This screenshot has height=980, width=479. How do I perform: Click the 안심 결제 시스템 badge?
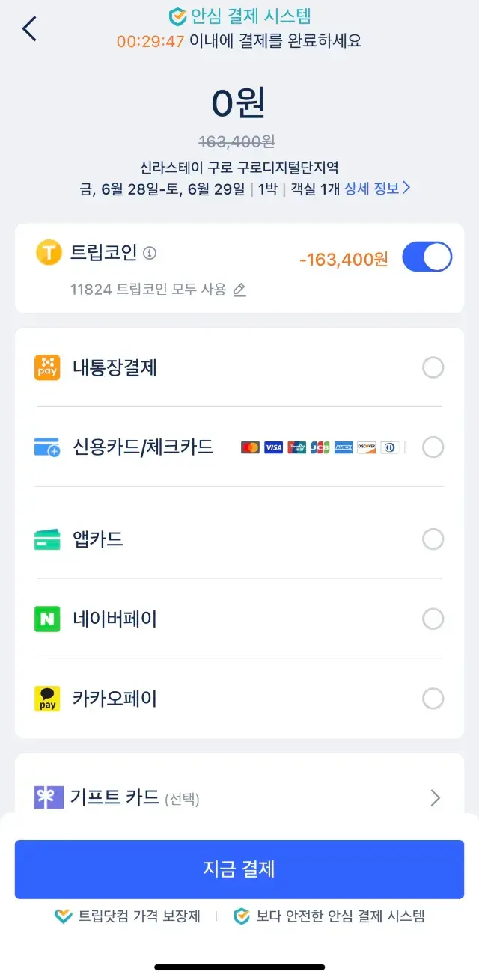pyautogui.click(x=239, y=13)
